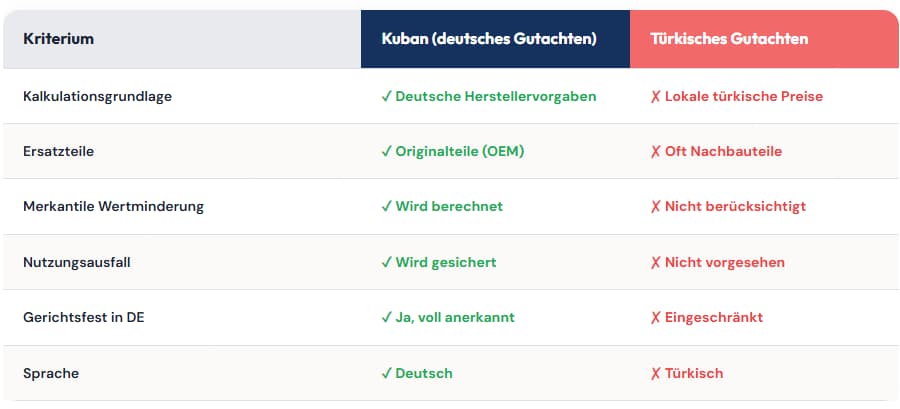Viewport: 900px width, 409px height.
Task: Click checkmark beside Ja, voll anerkannt
Action: pyautogui.click(x=386, y=317)
